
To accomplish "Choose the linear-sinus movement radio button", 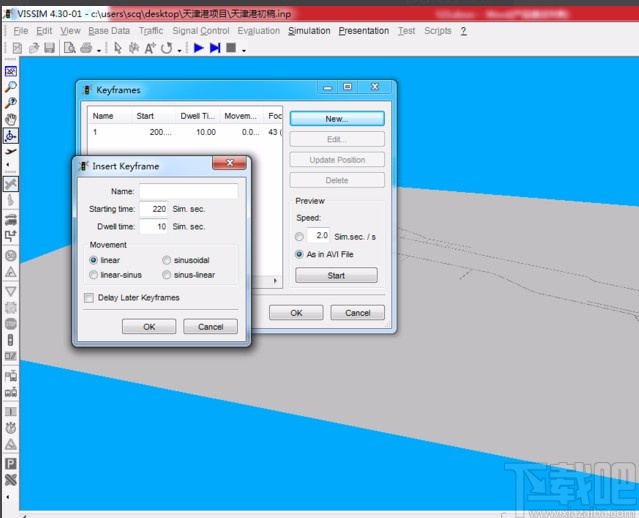I will click(94, 274).
